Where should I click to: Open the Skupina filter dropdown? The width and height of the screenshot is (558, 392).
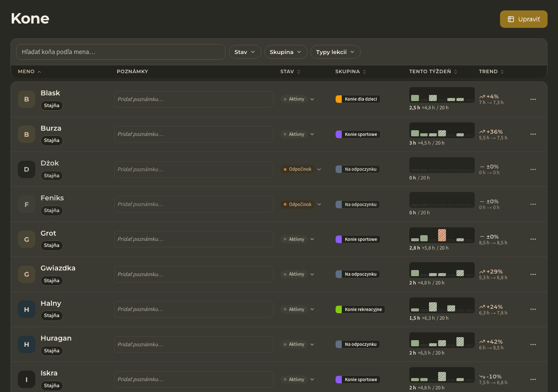(286, 52)
